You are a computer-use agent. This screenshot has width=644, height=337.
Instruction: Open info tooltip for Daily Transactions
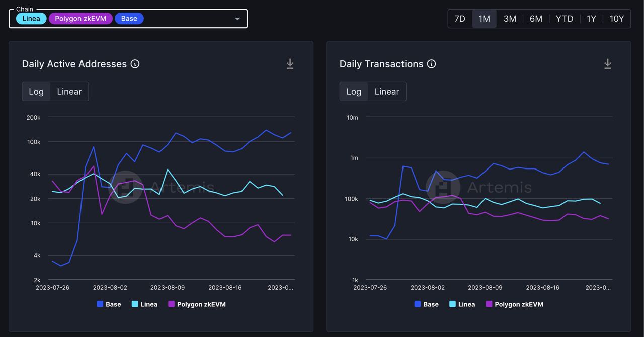[x=431, y=64]
